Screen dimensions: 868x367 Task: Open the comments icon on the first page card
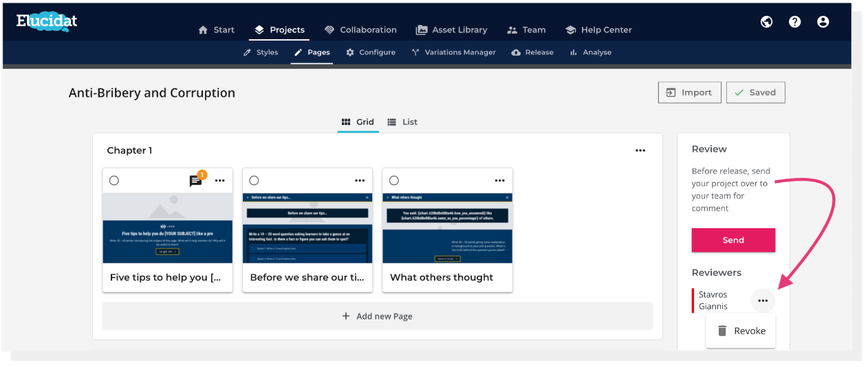[x=196, y=181]
